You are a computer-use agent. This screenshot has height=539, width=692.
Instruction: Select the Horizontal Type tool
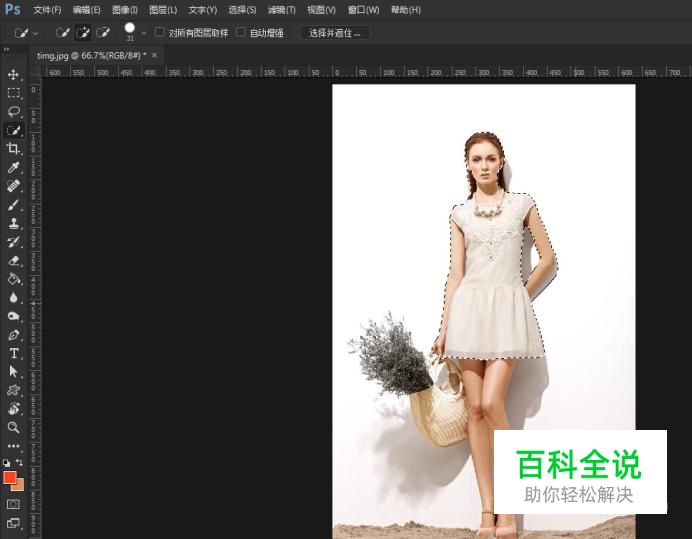click(13, 353)
